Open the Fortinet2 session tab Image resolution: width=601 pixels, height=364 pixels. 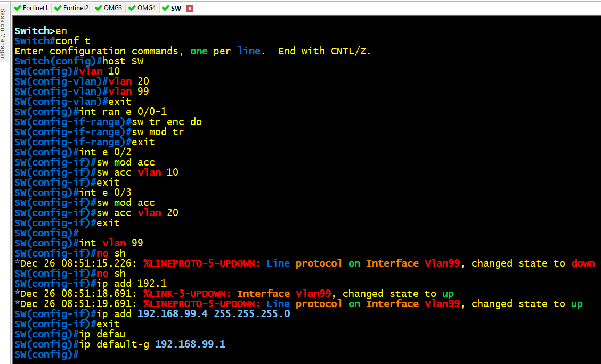click(x=76, y=8)
